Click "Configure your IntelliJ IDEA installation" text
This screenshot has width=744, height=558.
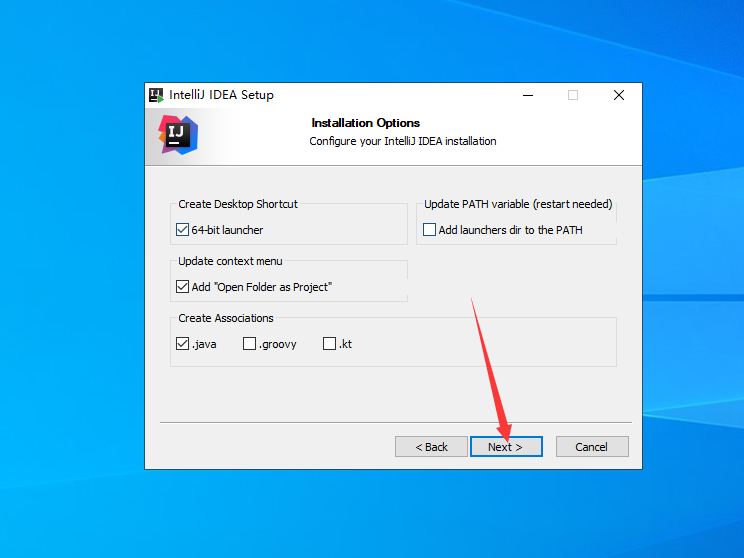coord(403,141)
